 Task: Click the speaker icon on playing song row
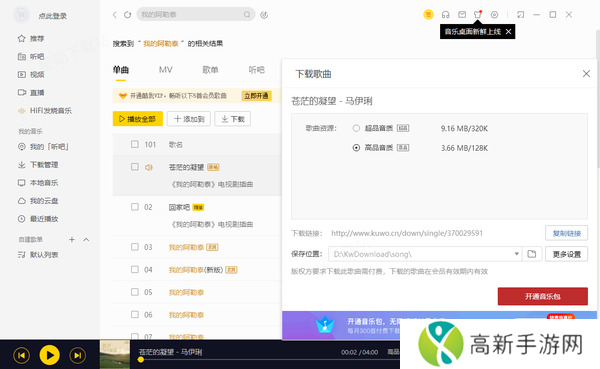click(149, 167)
